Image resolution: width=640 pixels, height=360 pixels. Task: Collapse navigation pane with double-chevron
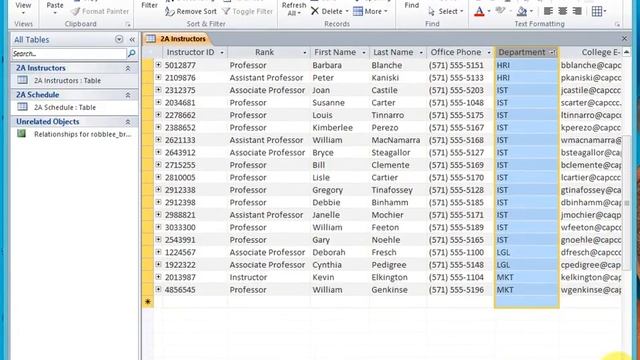point(132,40)
